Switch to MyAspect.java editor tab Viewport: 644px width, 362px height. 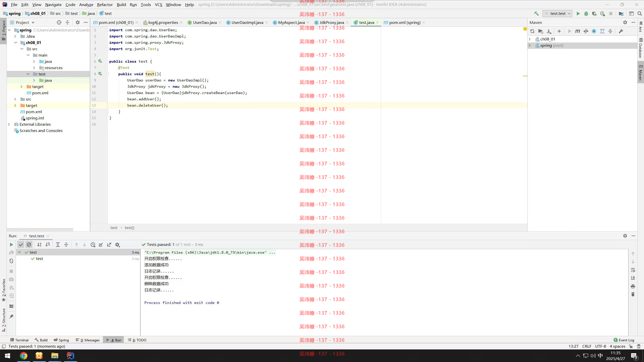291,22
